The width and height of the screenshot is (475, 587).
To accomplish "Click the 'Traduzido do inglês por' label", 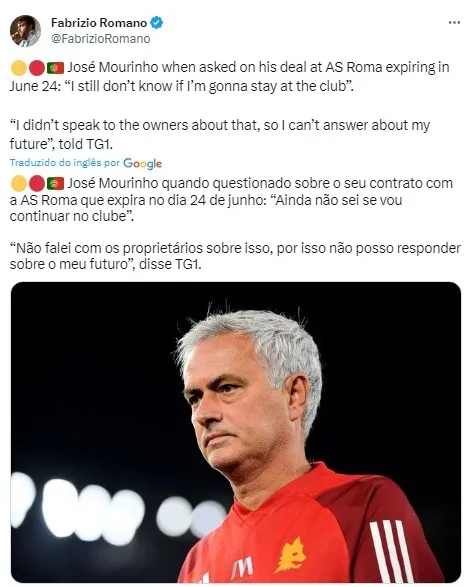I will [x=65, y=162].
